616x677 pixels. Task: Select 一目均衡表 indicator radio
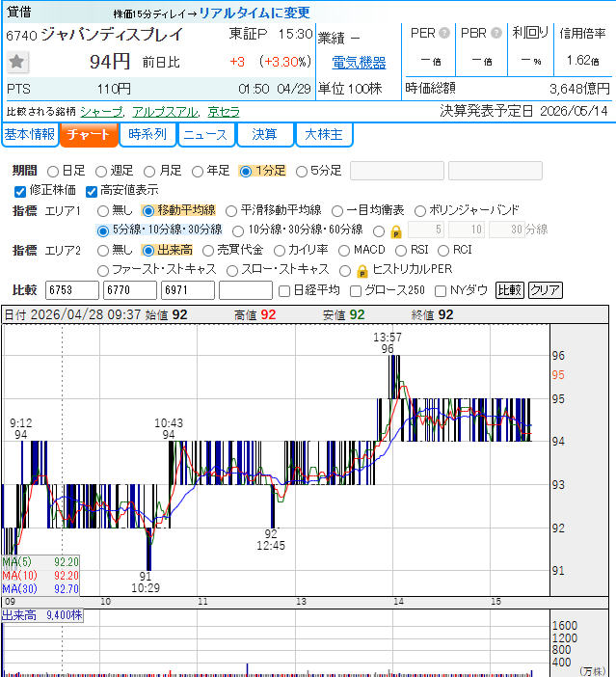coord(337,211)
